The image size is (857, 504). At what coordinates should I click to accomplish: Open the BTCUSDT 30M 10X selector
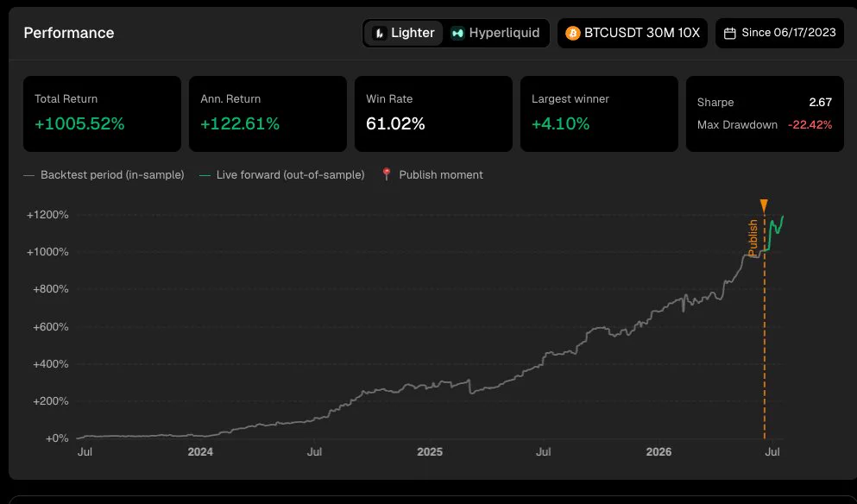633,33
